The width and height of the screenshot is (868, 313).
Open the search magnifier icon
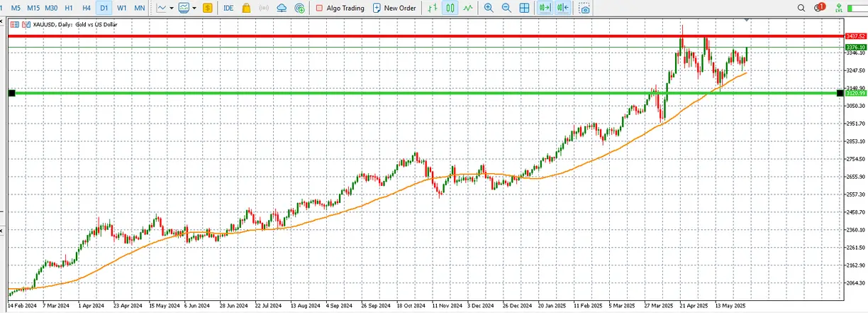click(x=802, y=8)
